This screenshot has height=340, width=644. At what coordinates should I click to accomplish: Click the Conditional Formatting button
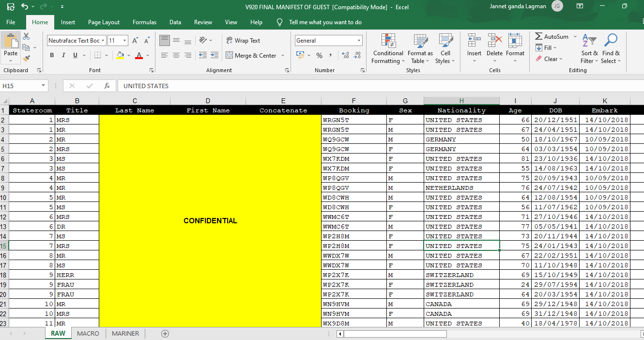point(388,48)
